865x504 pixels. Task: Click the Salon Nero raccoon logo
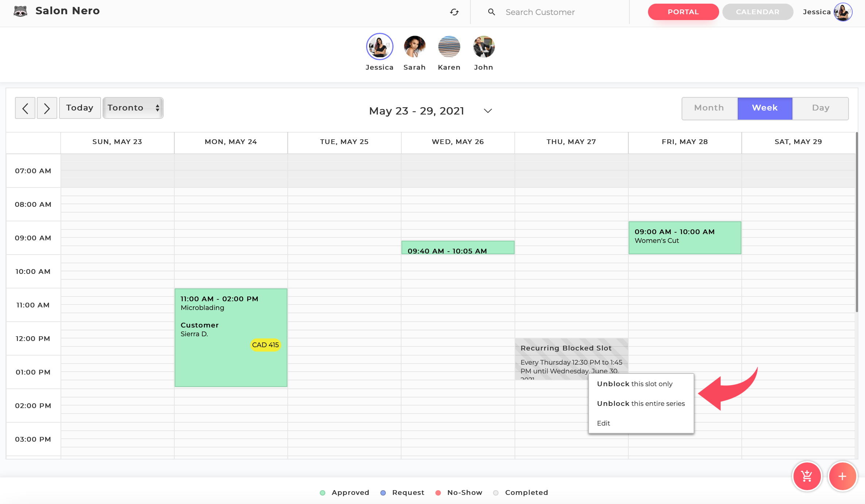point(20,11)
